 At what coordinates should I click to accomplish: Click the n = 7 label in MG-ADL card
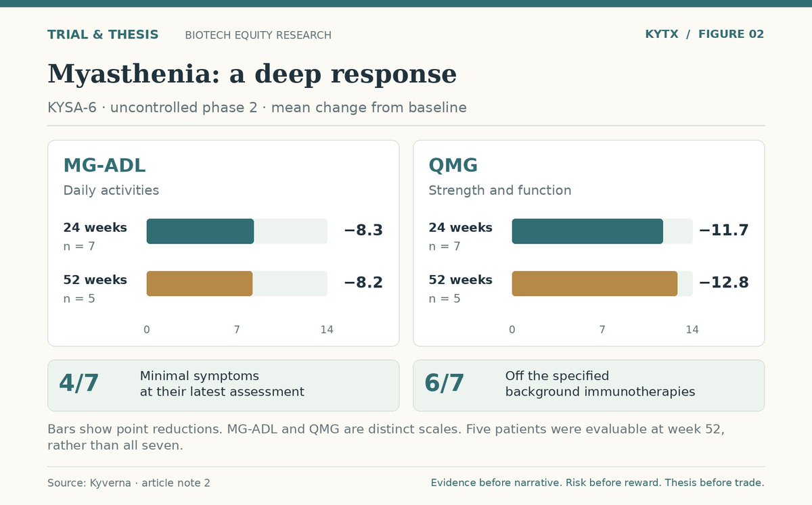(79, 247)
